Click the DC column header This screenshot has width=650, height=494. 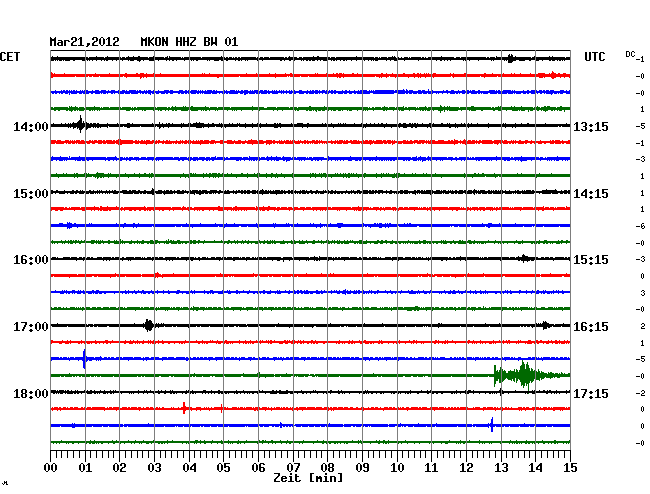[630, 54]
